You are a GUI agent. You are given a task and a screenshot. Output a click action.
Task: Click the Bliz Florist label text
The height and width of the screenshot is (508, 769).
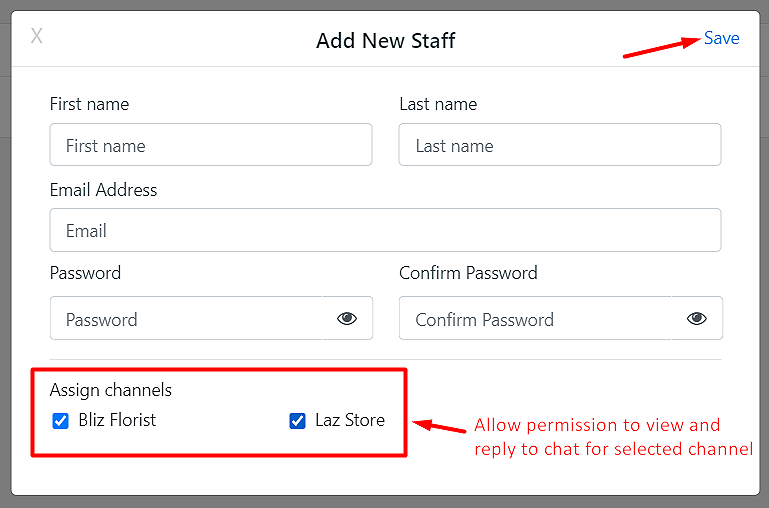pos(117,420)
